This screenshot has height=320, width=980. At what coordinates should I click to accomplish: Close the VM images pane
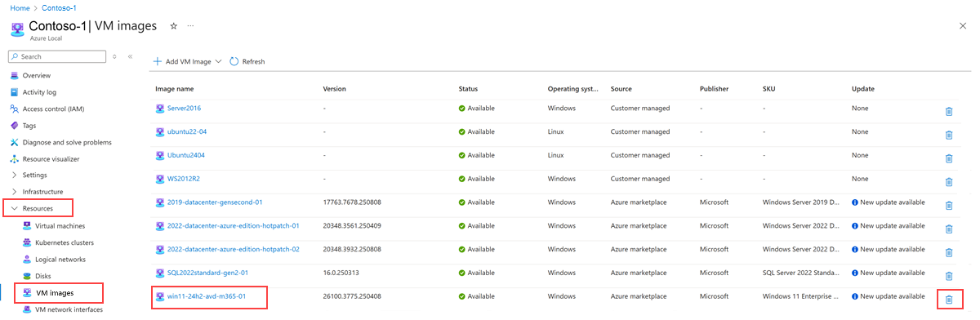point(963,26)
